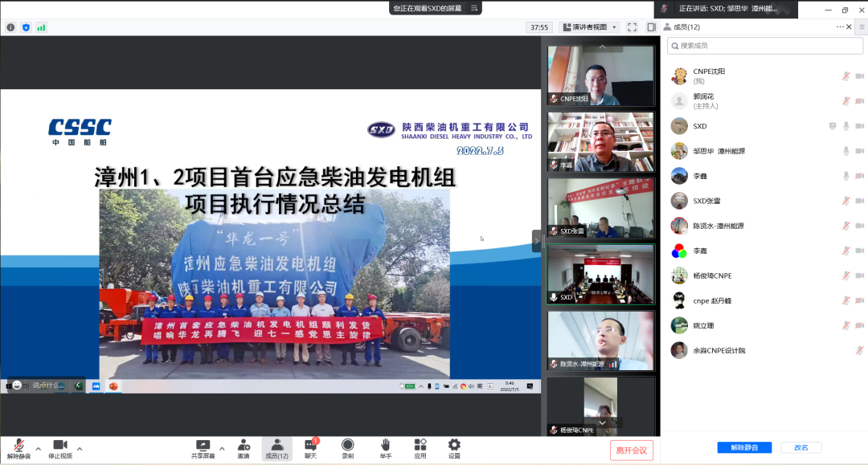This screenshot has width=868, height=465.
Task: Toggle microphone for CNPE沈阳 in member list
Action: (845, 76)
